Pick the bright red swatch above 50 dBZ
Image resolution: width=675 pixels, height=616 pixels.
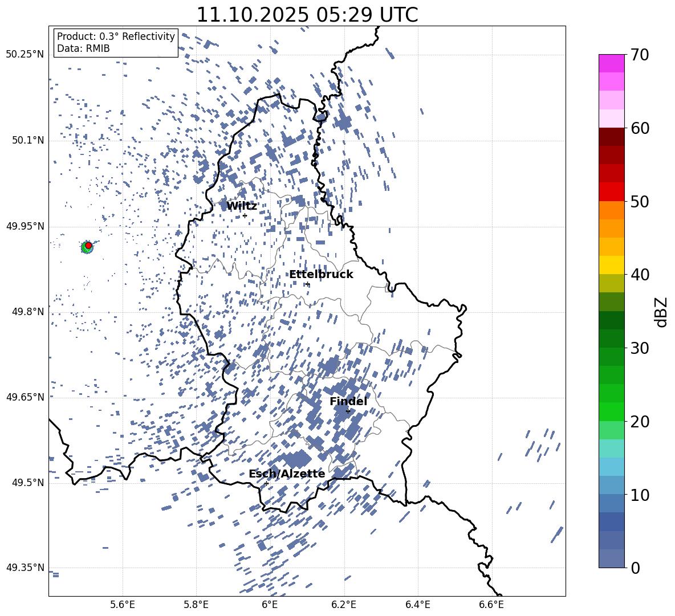click(x=612, y=192)
